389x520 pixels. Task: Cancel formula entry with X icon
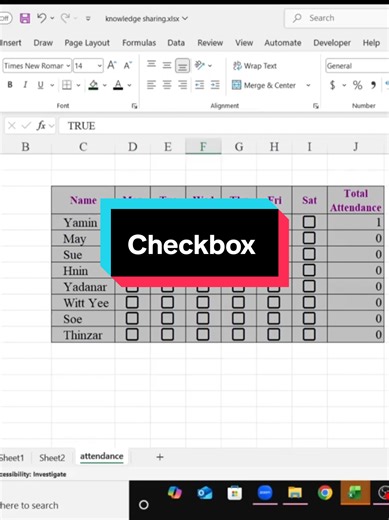(x=12, y=126)
